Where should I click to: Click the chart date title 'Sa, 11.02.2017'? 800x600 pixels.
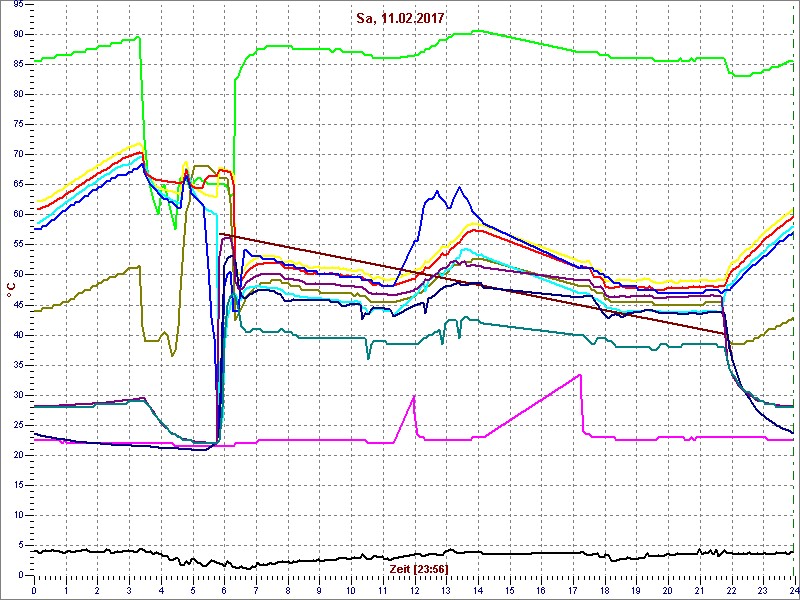pyautogui.click(x=401, y=19)
